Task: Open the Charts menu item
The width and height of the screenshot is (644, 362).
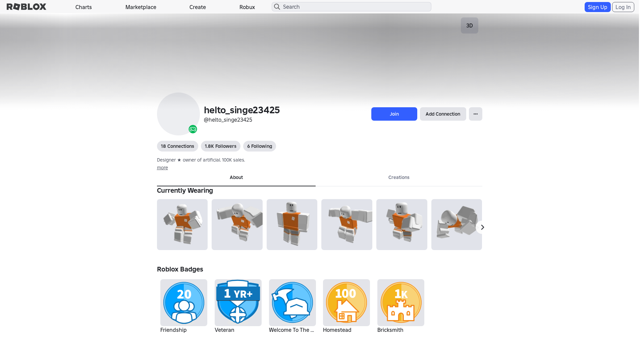Action: pos(84,7)
